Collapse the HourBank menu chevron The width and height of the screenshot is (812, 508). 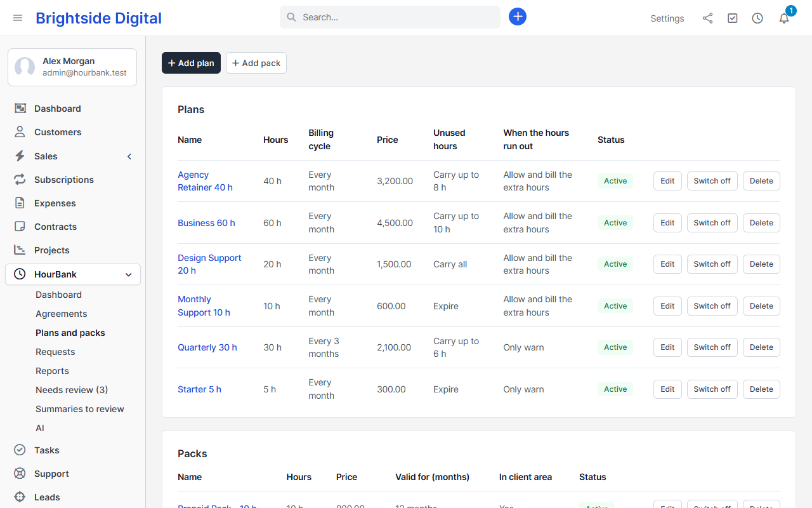[129, 275]
